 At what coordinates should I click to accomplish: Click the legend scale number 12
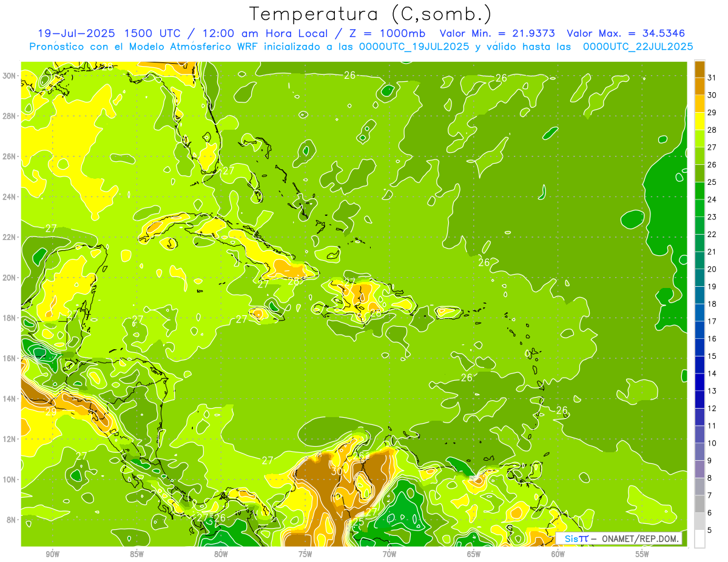(712, 408)
